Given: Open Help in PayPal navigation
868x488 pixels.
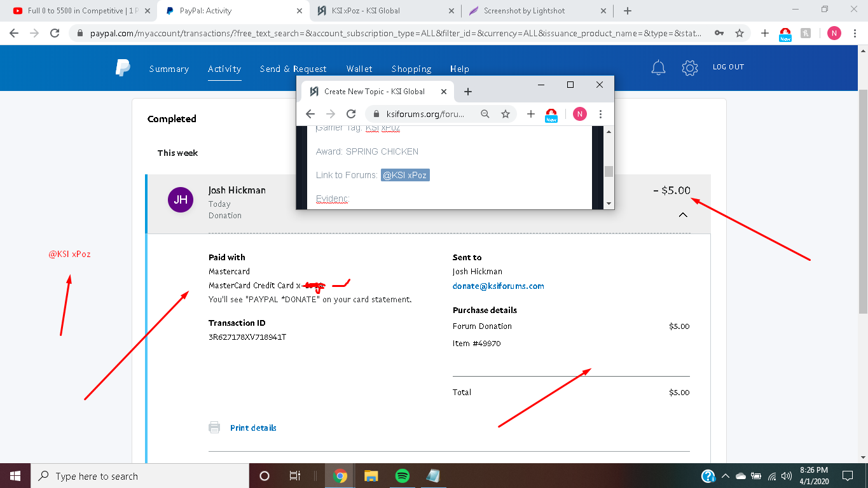Looking at the screenshot, I should click(460, 69).
